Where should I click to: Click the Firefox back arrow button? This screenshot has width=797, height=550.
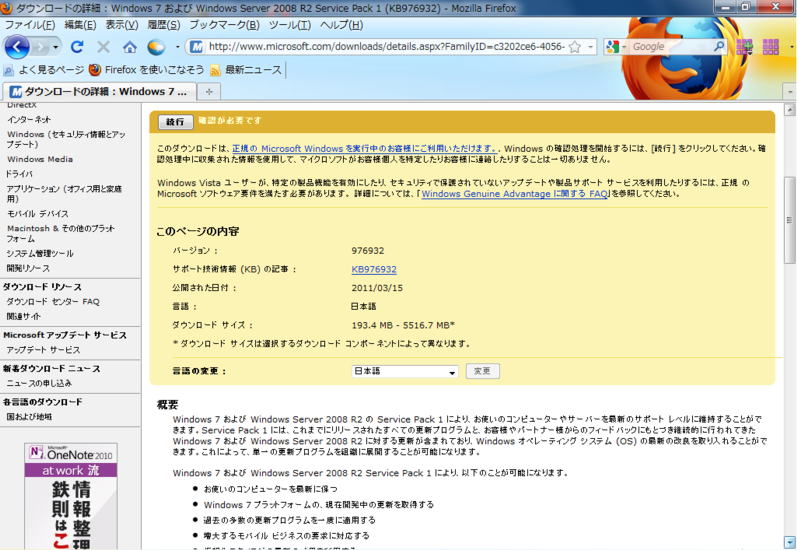tap(17, 47)
